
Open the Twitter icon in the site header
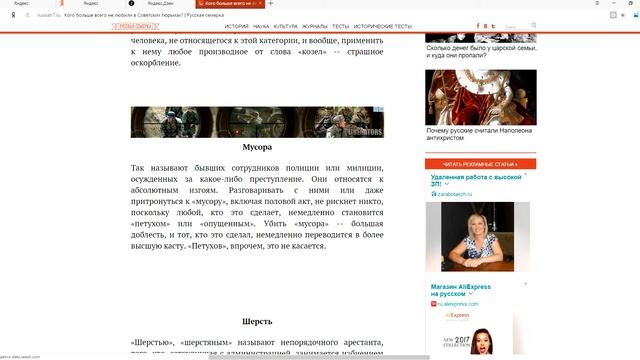pos(493,26)
